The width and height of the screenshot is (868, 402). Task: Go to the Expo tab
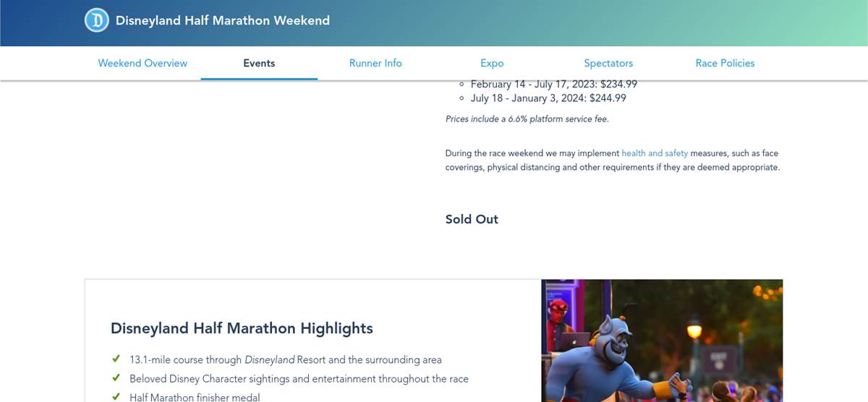[492, 63]
